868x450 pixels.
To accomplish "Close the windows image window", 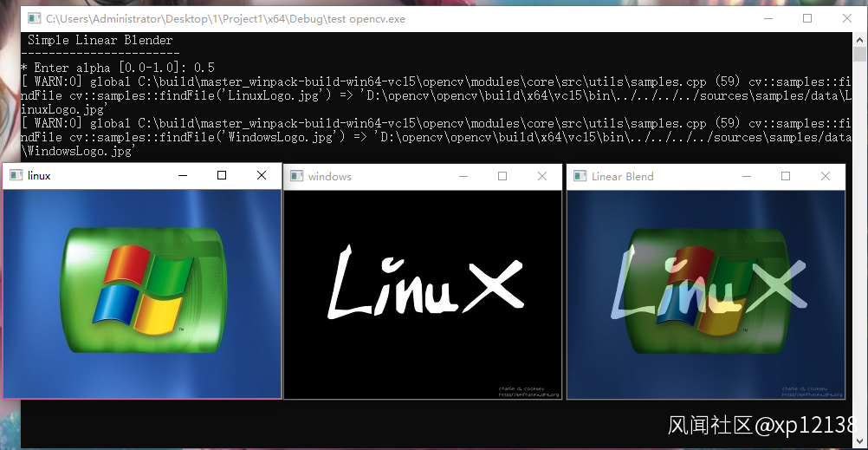I will point(542,176).
